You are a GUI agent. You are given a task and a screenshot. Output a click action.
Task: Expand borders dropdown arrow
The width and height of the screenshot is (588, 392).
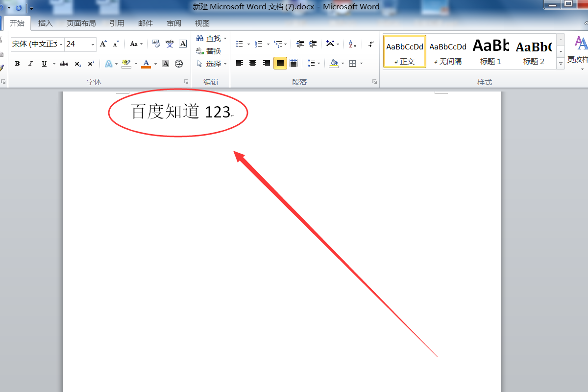click(362, 63)
